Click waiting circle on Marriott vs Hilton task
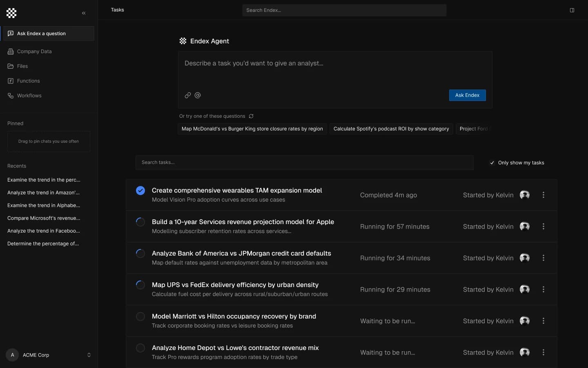 click(x=140, y=316)
